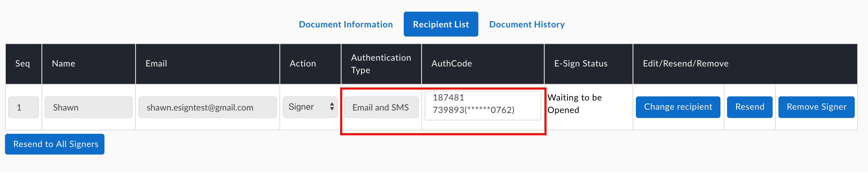The image size is (868, 172).
Task: Select the Email and SMS authentication field
Action: pos(381,107)
